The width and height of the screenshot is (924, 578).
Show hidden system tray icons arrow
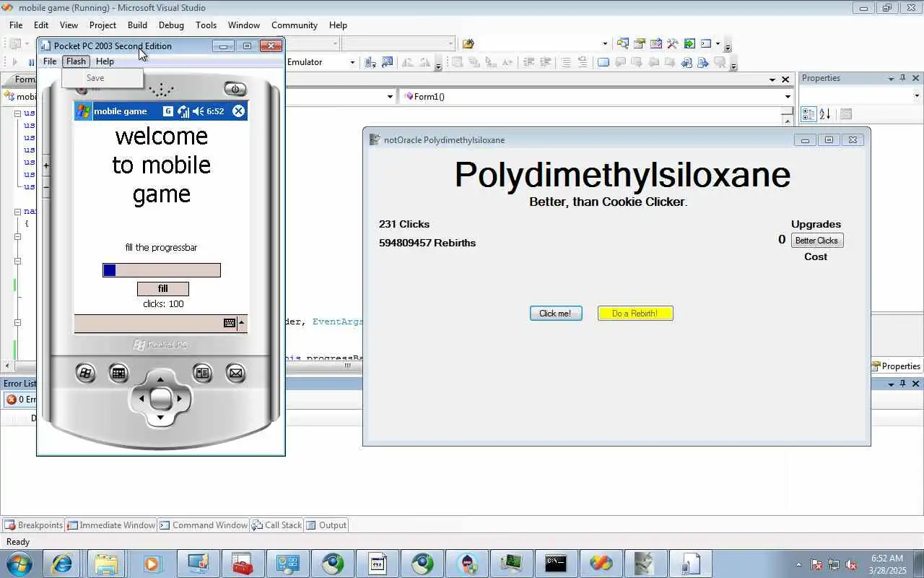click(798, 564)
